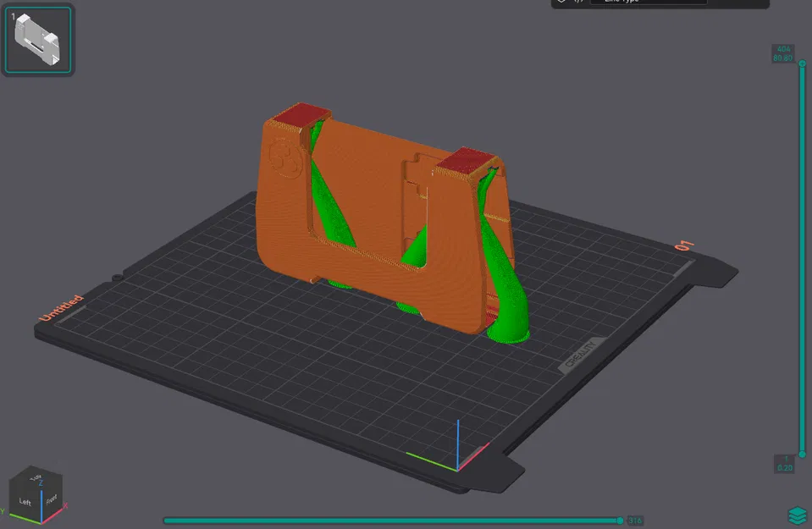
Task: Click the 0.20 layer value badge
Action: point(784,464)
